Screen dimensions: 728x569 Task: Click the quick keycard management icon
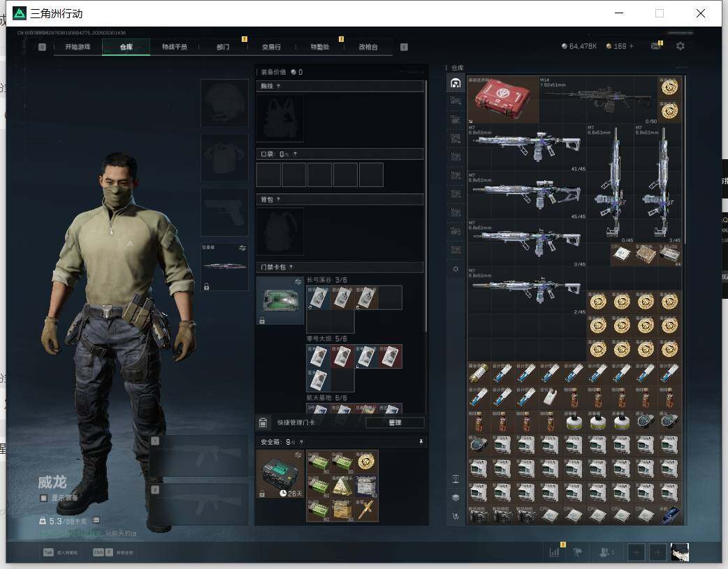(263, 422)
